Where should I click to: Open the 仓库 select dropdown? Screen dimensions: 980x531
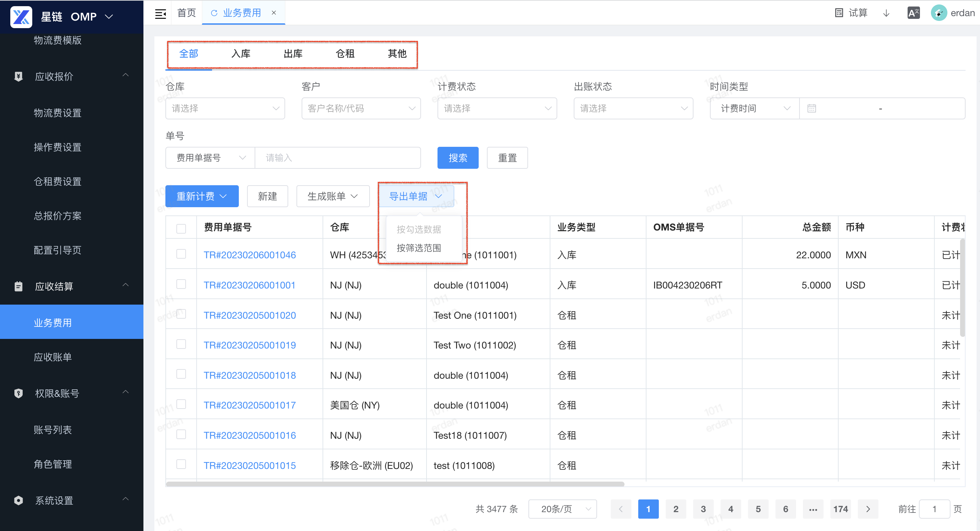225,108
